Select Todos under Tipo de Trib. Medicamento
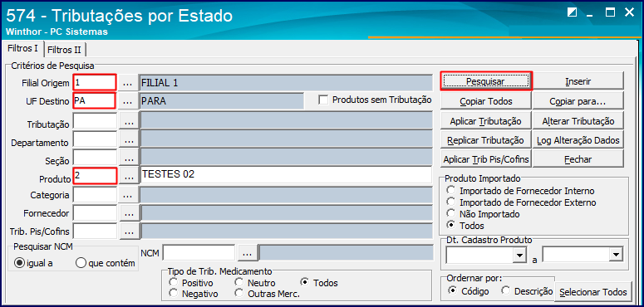This screenshot has width=644, height=307. 305,282
